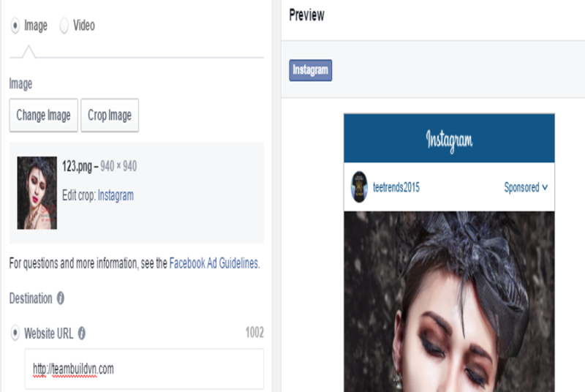Click the teetrends2015 profile avatar
This screenshot has height=392, width=585.
(x=359, y=187)
